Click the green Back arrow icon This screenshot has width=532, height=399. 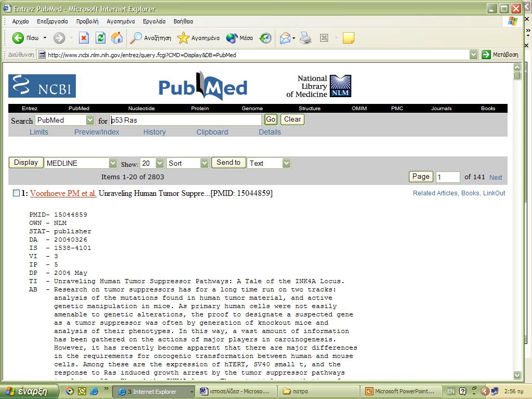coord(18,38)
